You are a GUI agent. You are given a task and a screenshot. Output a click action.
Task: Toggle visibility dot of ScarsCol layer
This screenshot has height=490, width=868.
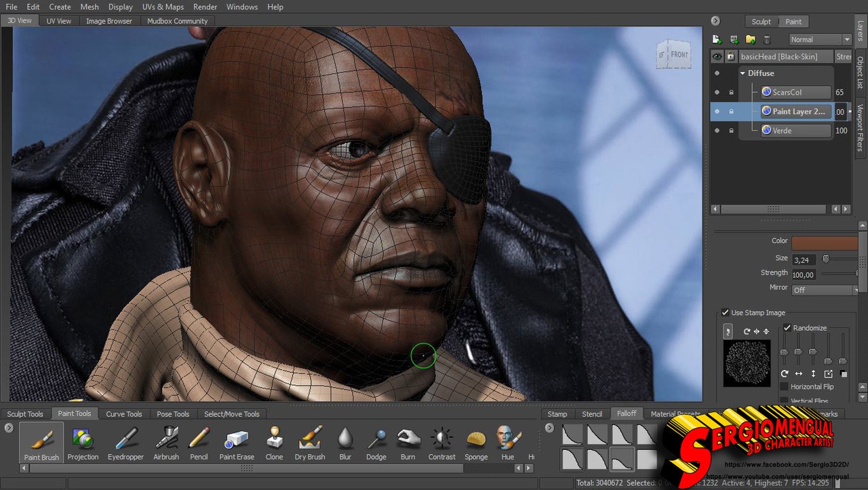[717, 92]
